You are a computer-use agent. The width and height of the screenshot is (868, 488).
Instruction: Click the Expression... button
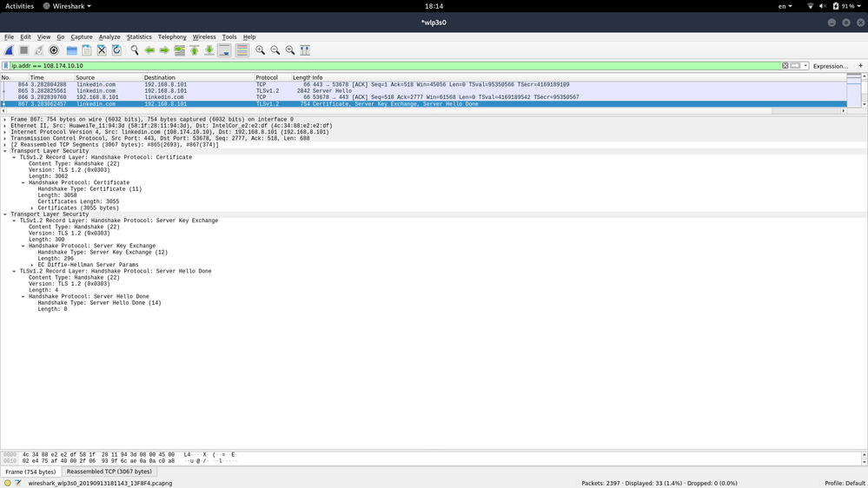click(830, 66)
